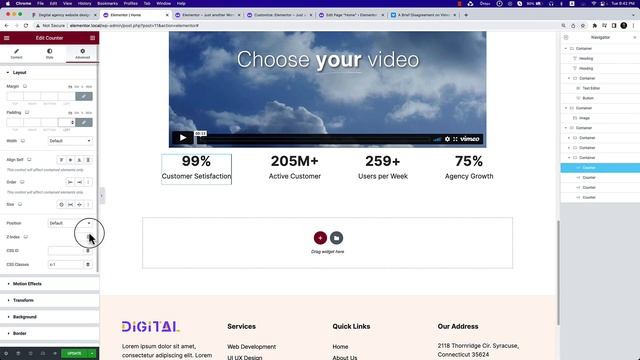Set Size to none
This screenshot has height=360, width=640.
pos(61,204)
